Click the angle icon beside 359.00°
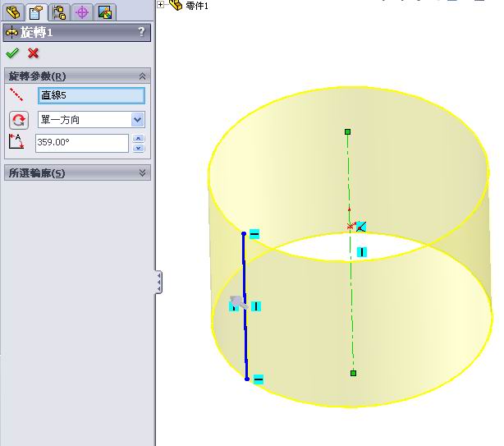 coord(16,141)
